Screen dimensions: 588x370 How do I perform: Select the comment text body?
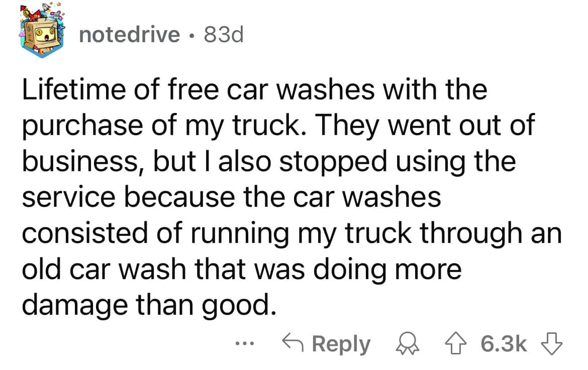pyautogui.click(x=281, y=196)
